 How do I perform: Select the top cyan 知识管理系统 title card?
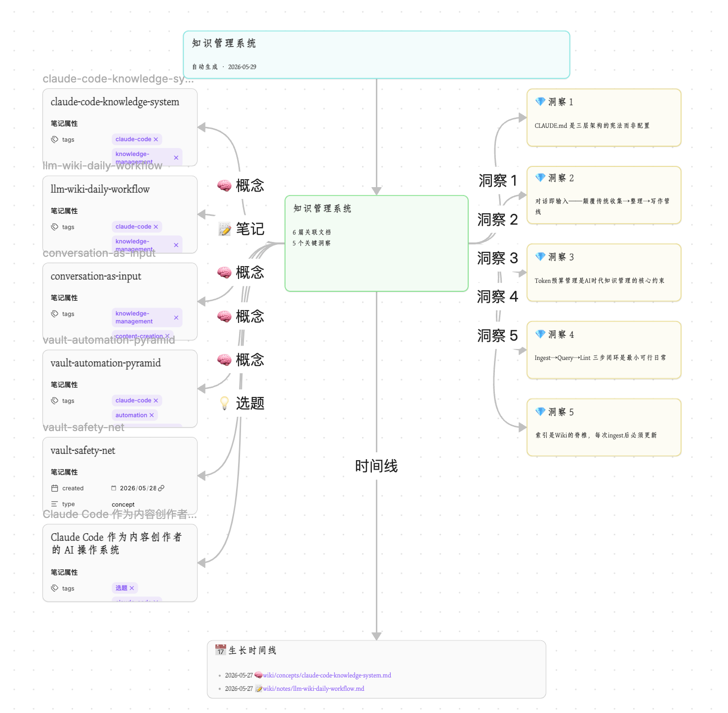(x=376, y=55)
